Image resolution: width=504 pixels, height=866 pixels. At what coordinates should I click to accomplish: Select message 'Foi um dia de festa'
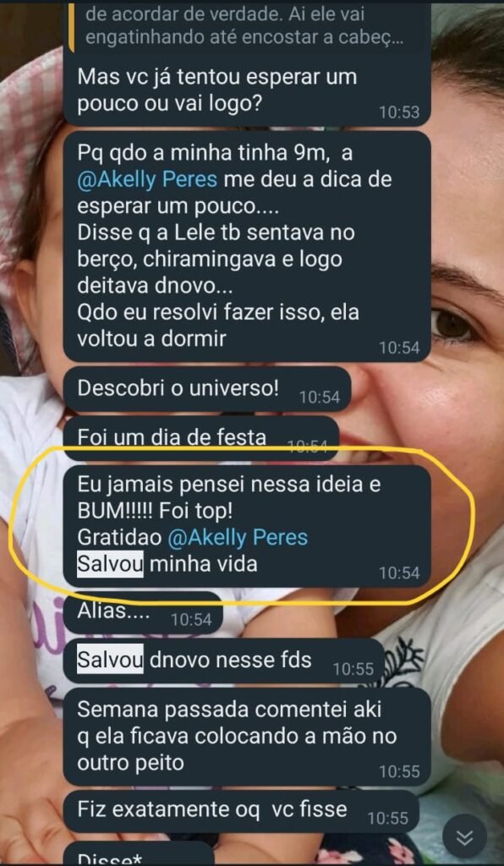(x=201, y=438)
